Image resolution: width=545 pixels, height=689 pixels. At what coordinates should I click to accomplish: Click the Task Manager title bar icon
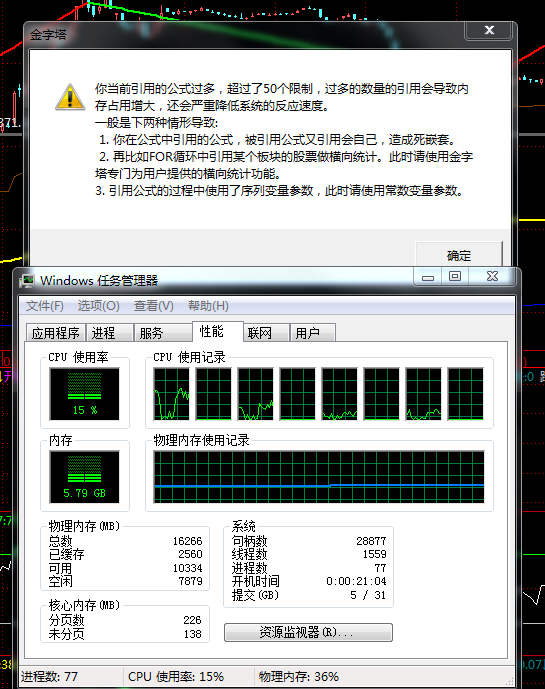(x=27, y=281)
